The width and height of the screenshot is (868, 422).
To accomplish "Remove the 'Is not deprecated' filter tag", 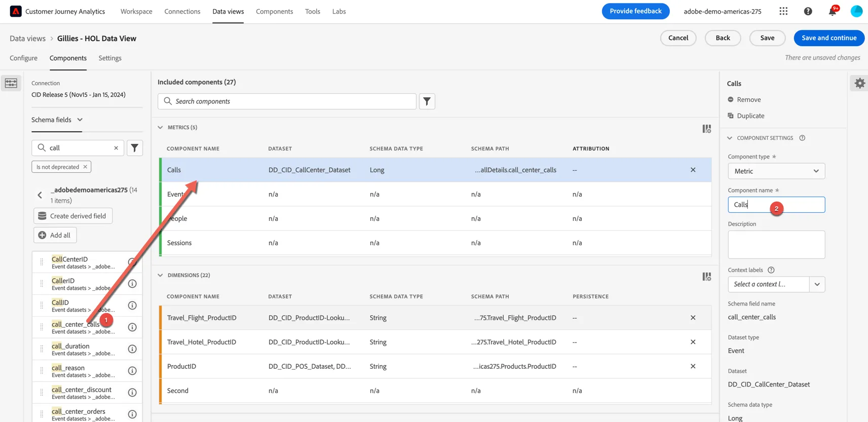I will (85, 167).
